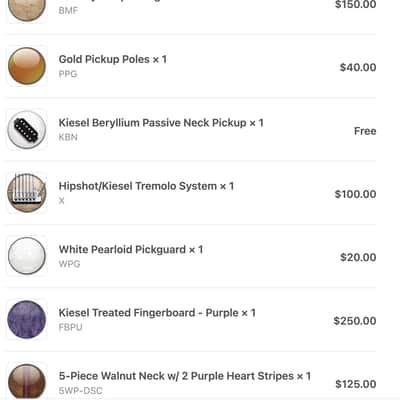400x400 pixels.
Task: Click the $250.00 fingerboard price
Action: pyautogui.click(x=355, y=321)
